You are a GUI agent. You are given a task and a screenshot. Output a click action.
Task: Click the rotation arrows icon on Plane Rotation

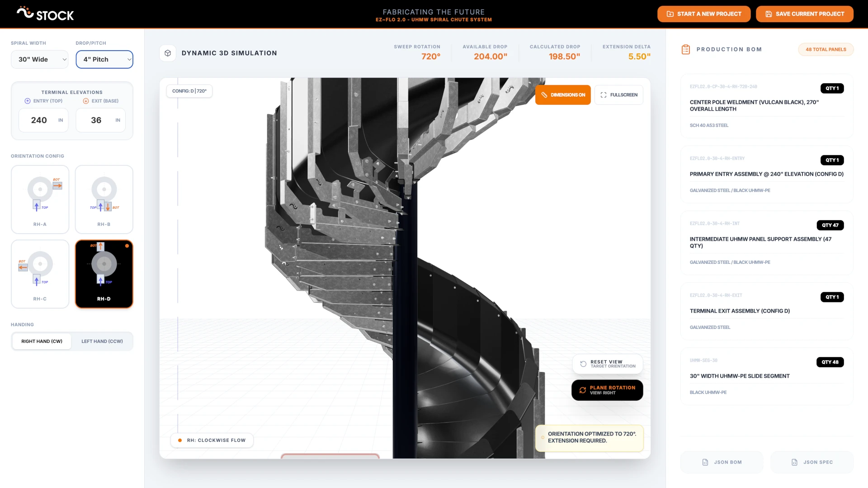click(x=582, y=390)
